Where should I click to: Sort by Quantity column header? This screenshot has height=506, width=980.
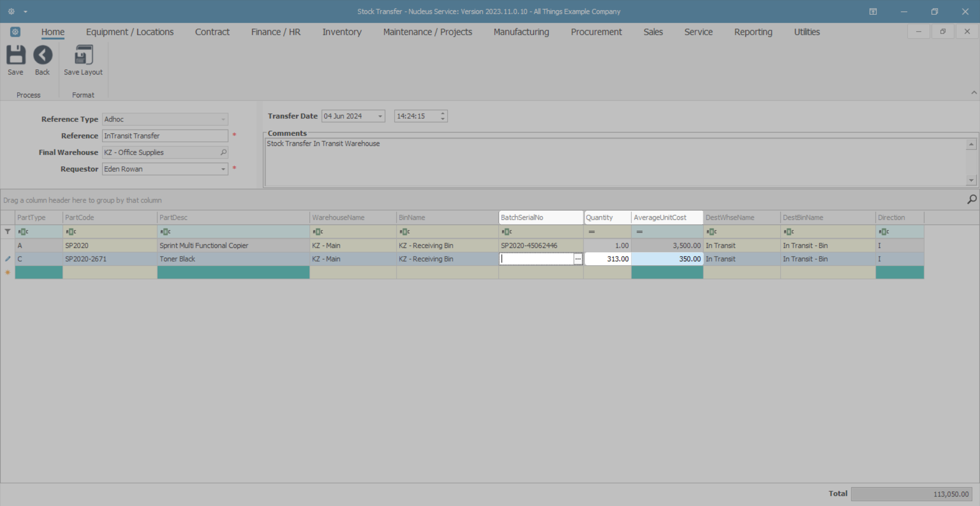pyautogui.click(x=607, y=217)
